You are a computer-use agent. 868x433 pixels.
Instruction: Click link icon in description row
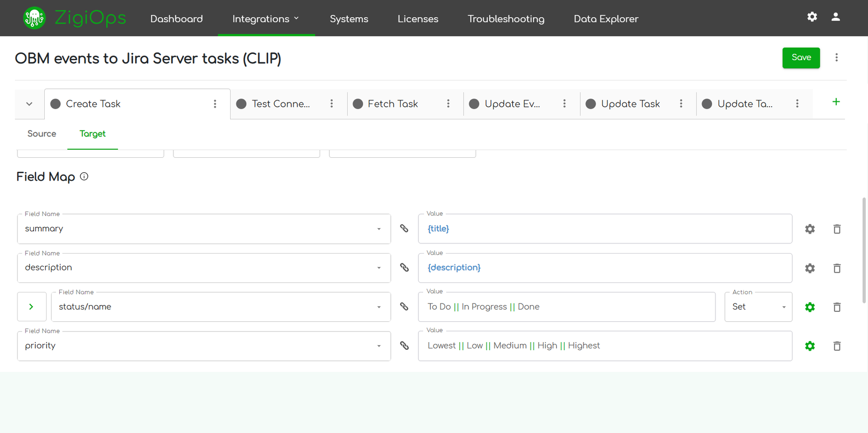pos(404,267)
